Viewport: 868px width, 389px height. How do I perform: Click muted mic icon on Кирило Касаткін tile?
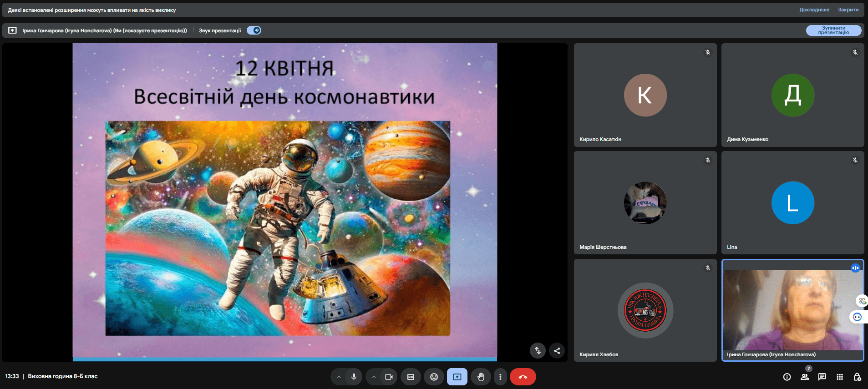click(708, 52)
